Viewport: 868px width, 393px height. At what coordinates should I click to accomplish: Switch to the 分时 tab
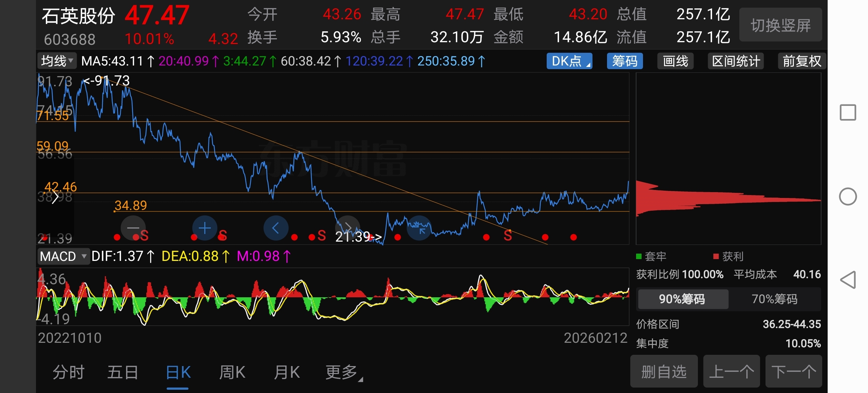point(68,372)
